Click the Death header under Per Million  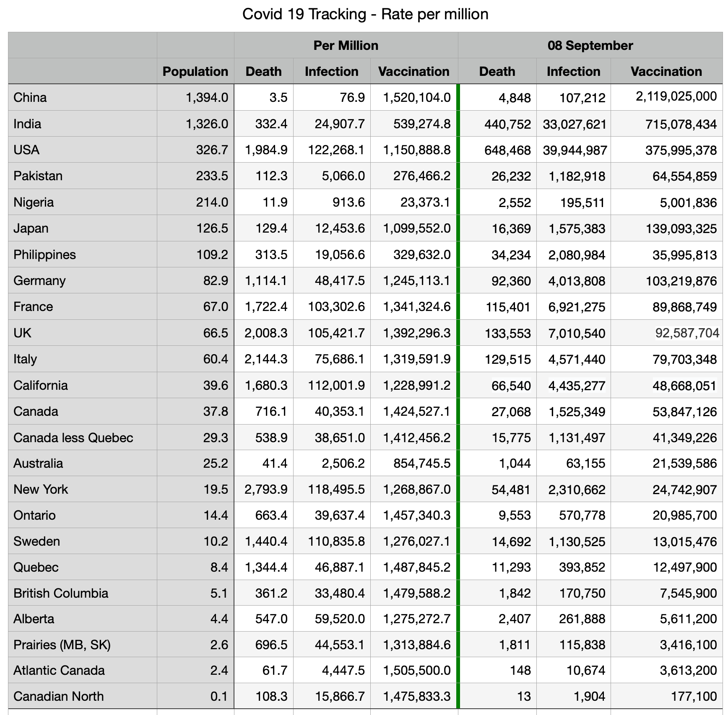[x=263, y=71]
